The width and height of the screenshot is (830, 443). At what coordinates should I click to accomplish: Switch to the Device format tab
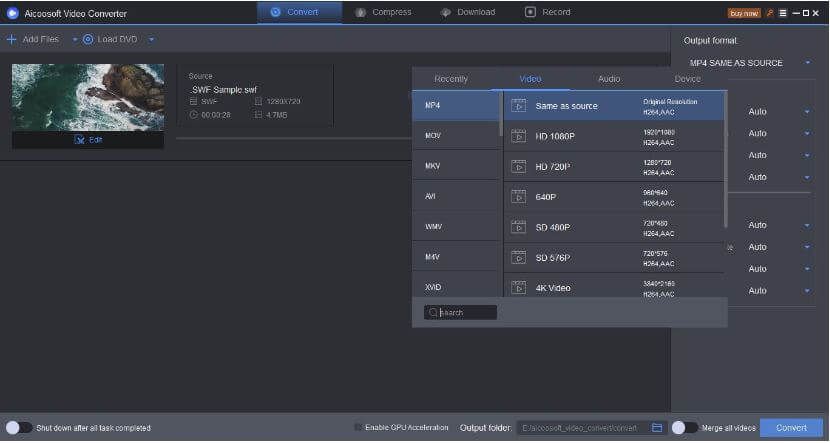click(x=688, y=79)
